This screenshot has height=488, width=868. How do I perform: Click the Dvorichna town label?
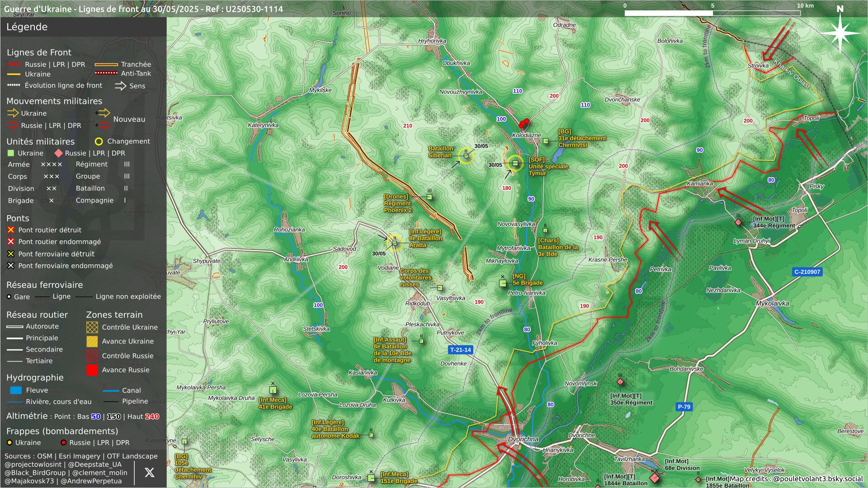click(x=523, y=439)
